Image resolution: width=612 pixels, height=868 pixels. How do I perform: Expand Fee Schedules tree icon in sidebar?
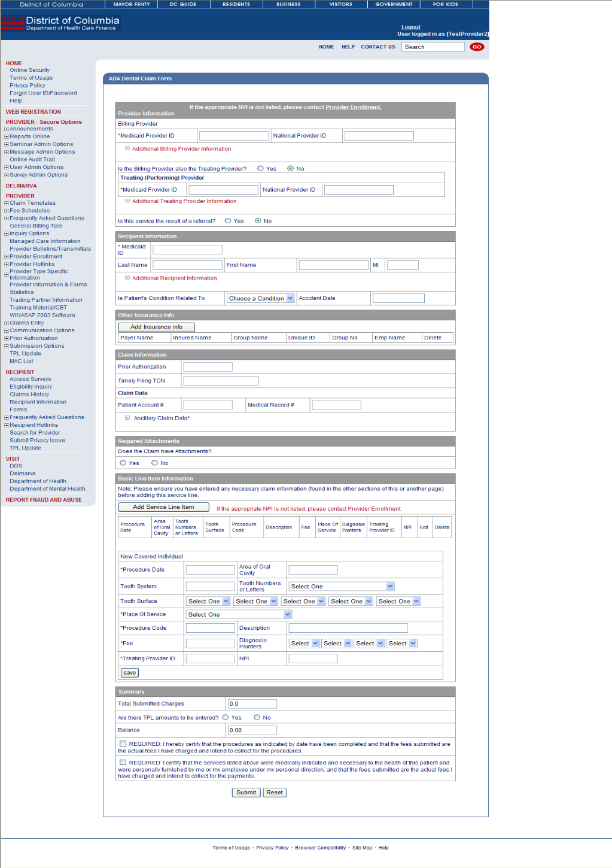pos(7,211)
